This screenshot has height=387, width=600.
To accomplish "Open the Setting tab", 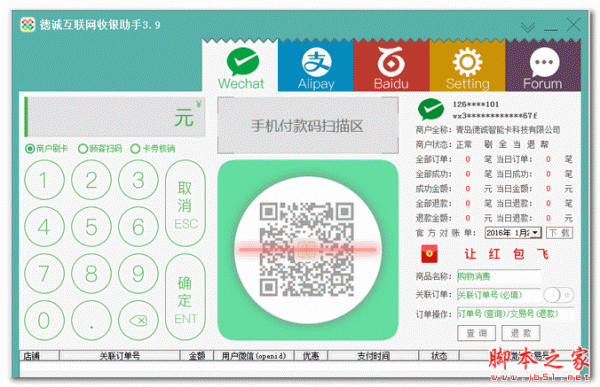I will pos(467,66).
